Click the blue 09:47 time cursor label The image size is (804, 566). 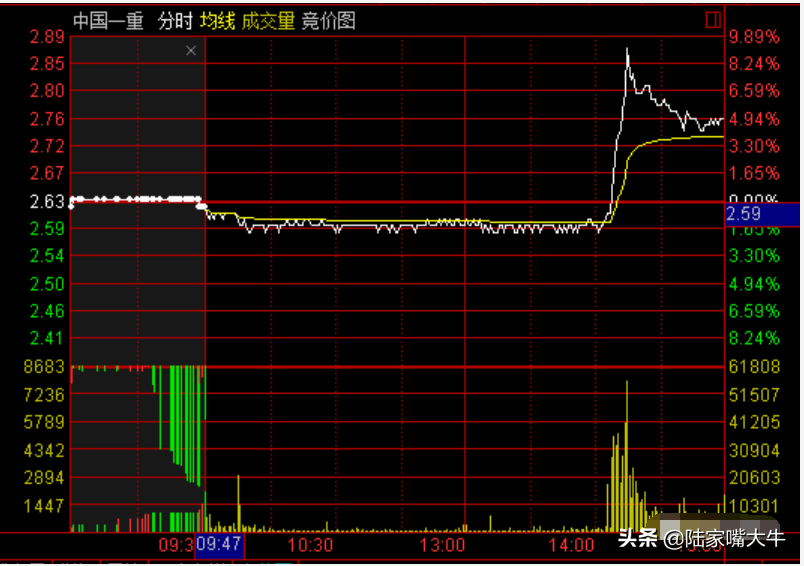click(219, 545)
